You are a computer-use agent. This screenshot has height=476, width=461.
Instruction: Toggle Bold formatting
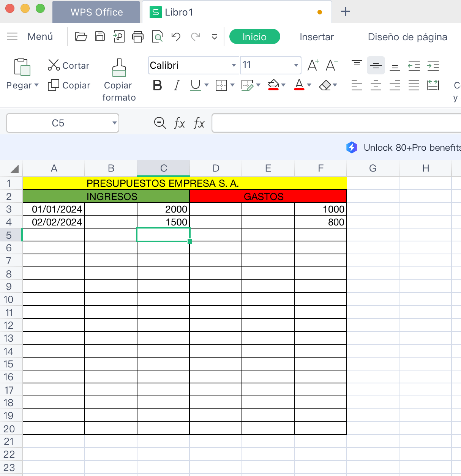tap(157, 85)
